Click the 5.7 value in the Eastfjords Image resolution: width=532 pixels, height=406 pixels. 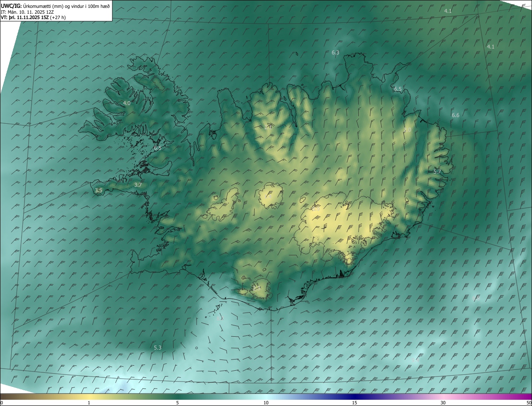[437, 171]
